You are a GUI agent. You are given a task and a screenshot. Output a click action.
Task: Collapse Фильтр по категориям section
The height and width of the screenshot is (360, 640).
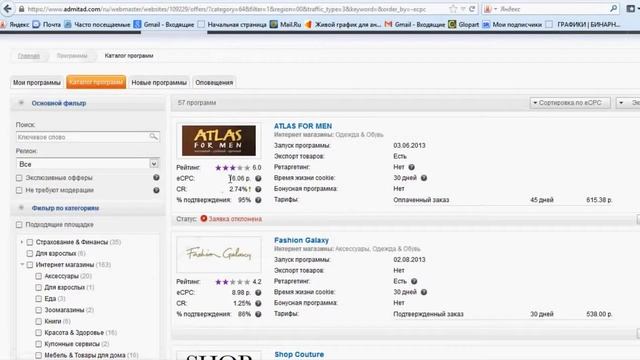click(x=21, y=208)
